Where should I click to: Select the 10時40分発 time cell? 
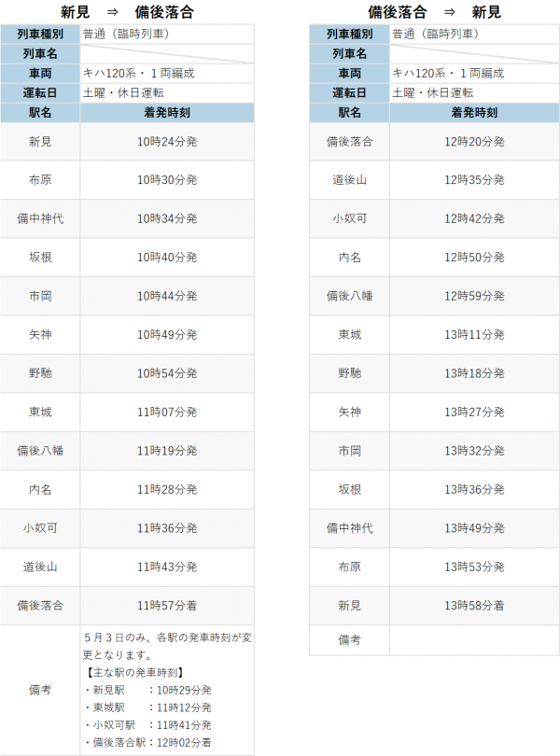click(x=167, y=258)
